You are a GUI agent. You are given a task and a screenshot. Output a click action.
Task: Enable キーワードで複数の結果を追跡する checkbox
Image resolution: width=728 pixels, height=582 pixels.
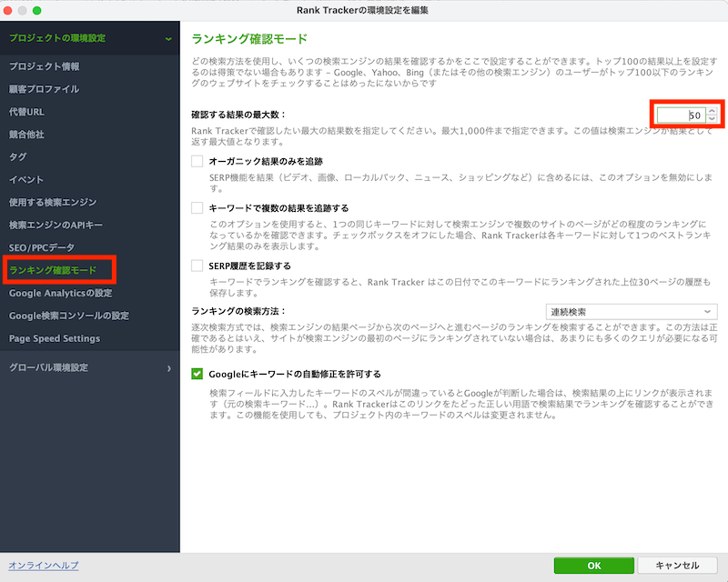[x=197, y=207]
